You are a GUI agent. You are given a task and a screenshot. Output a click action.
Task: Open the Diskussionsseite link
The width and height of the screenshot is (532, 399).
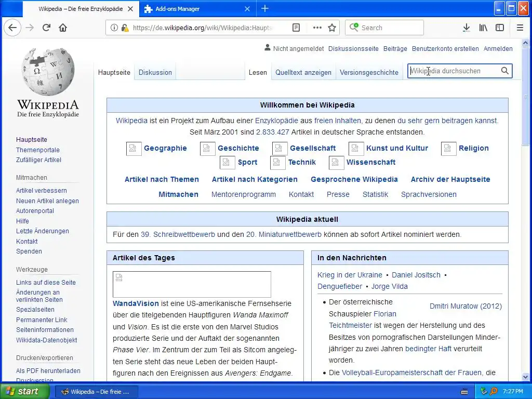point(353,48)
